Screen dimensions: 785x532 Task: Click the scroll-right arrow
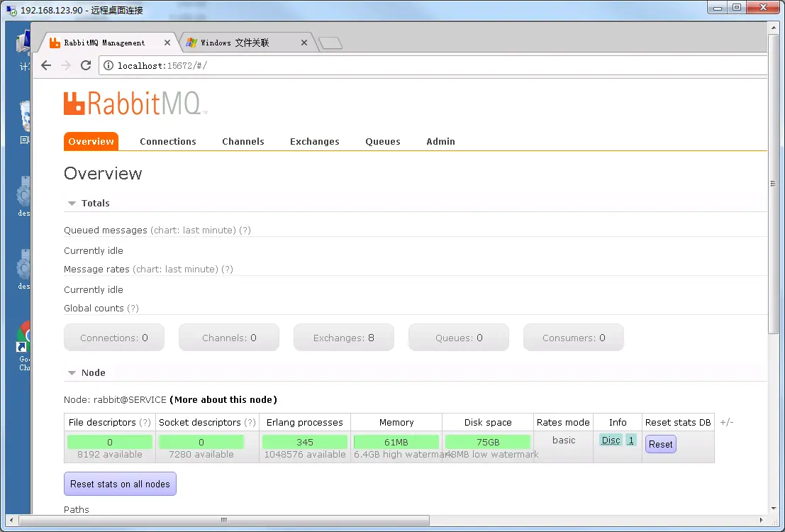point(762,520)
